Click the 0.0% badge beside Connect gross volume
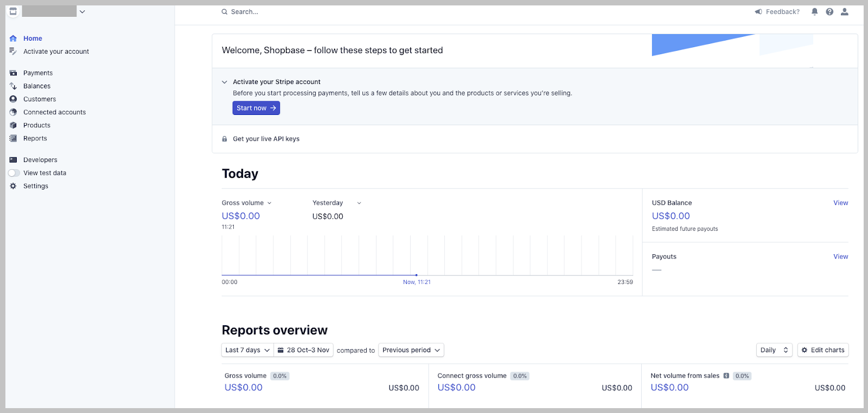The image size is (868, 413). 520,376
